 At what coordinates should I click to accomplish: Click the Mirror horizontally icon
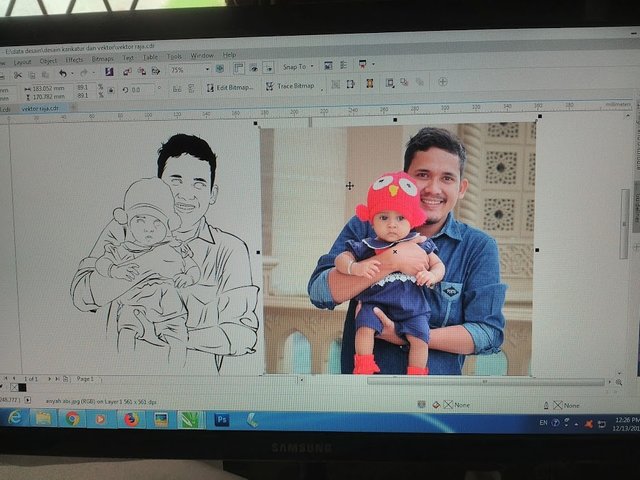click(177, 89)
